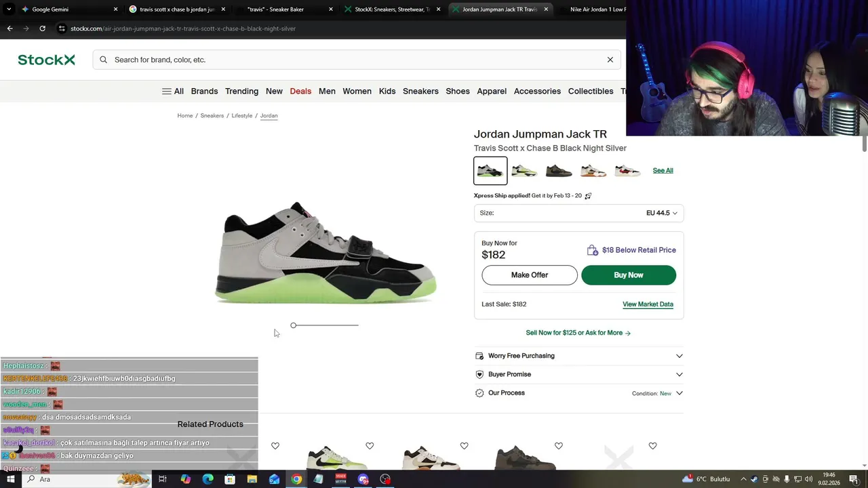Expand the Our Process section
The width and height of the screenshot is (868, 488).
pos(578,393)
